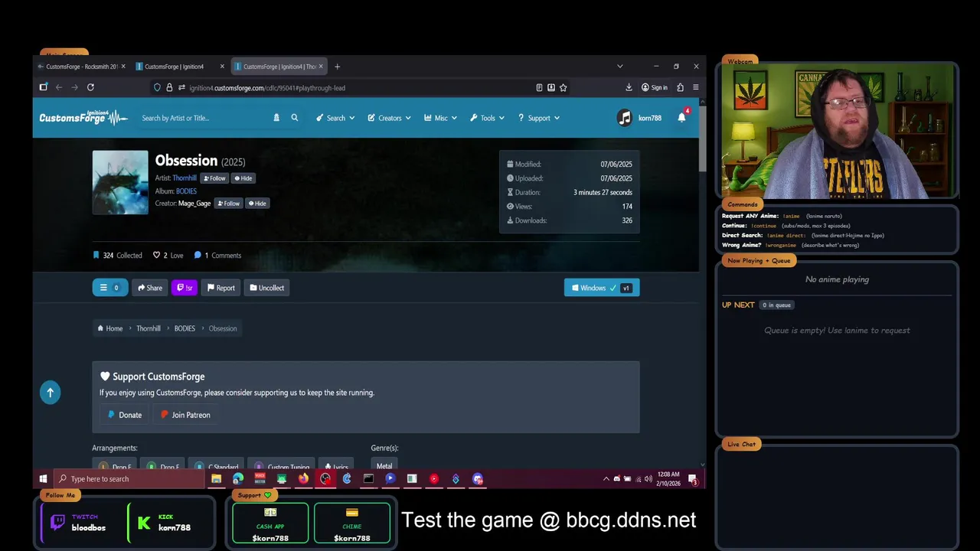Follow the artist Thornhill
Viewport: 980px width, 551px height.
coord(214,178)
